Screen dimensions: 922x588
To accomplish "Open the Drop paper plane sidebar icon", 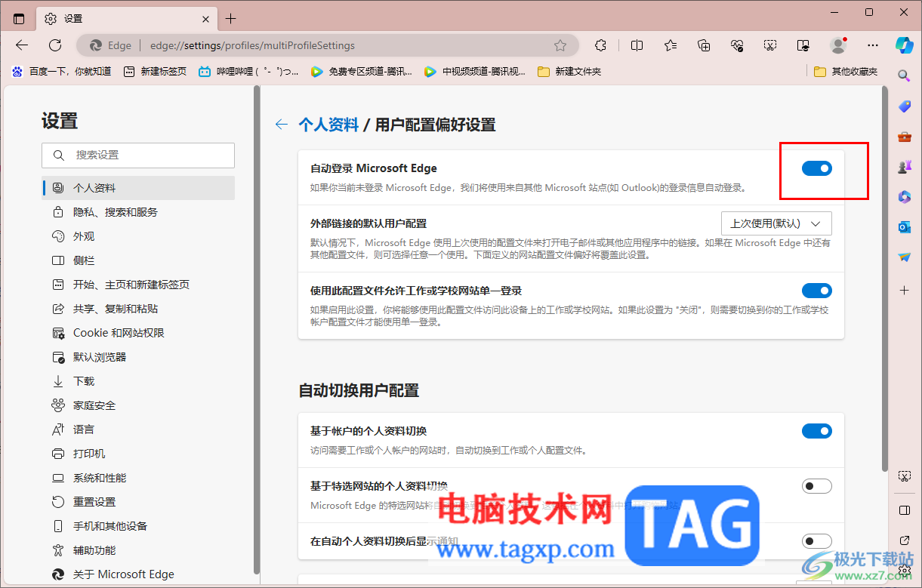I will click(904, 257).
